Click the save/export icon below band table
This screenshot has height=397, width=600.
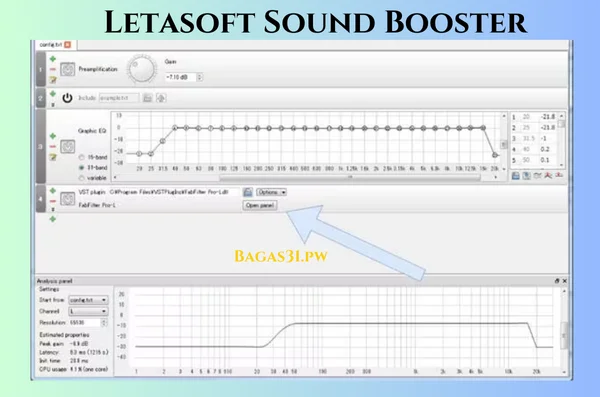click(516, 176)
